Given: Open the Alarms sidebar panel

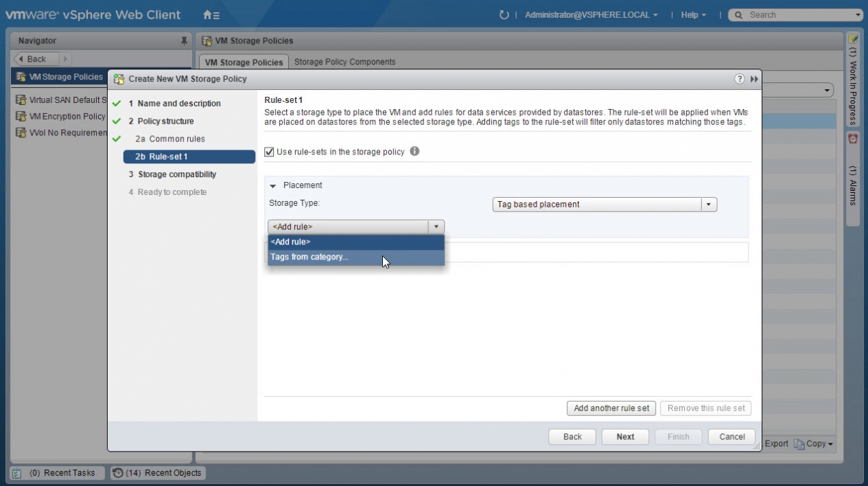Looking at the screenshot, I should click(853, 178).
